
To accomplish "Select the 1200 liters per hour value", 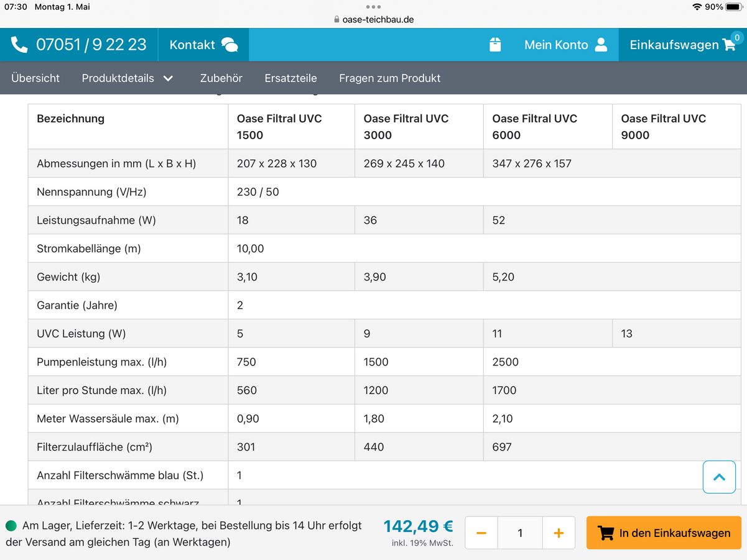I will [376, 390].
